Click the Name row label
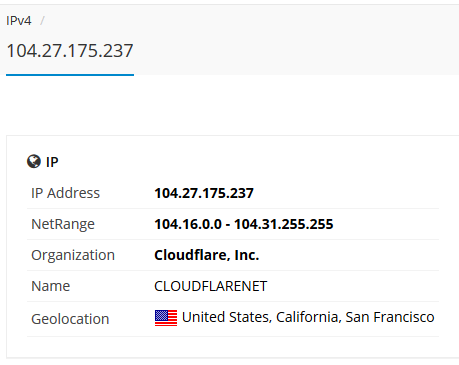The height and width of the screenshot is (365, 459). pos(51,286)
